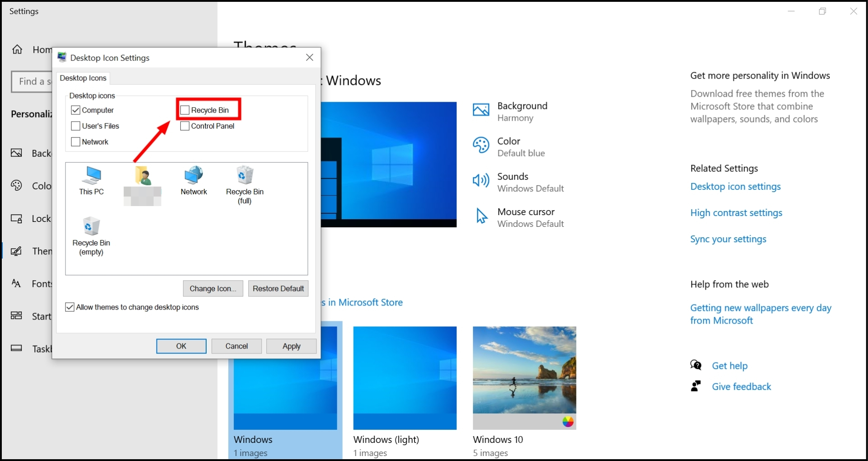Open Background via its sidebar picture icon
This screenshot has width=868, height=461.
tap(16, 153)
